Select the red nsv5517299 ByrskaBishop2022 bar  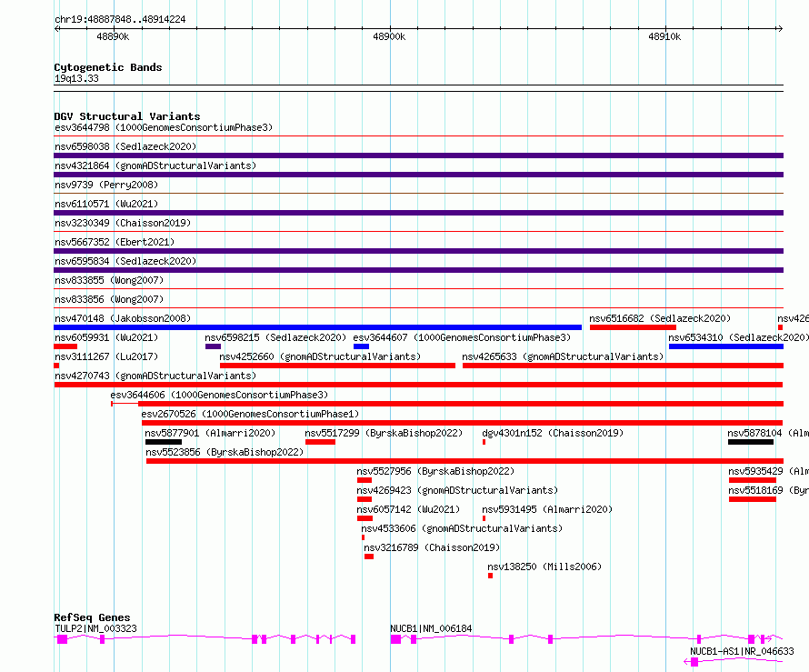(x=320, y=442)
